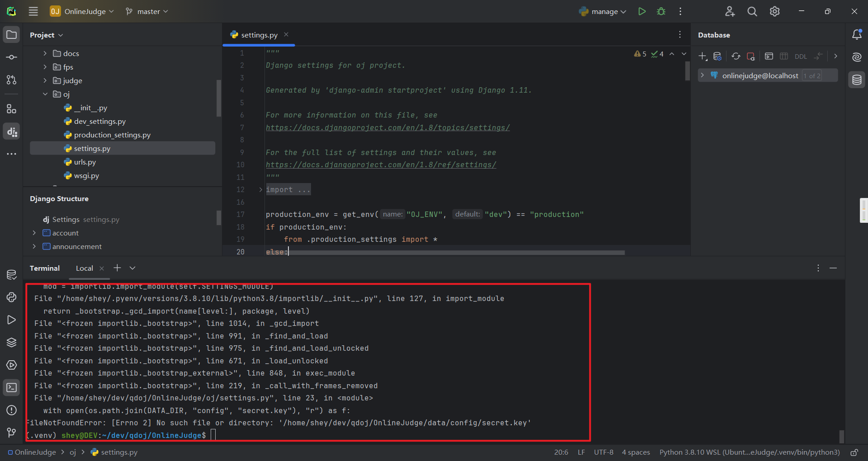
Task: Close the Local terminal tab
Action: pyautogui.click(x=102, y=268)
